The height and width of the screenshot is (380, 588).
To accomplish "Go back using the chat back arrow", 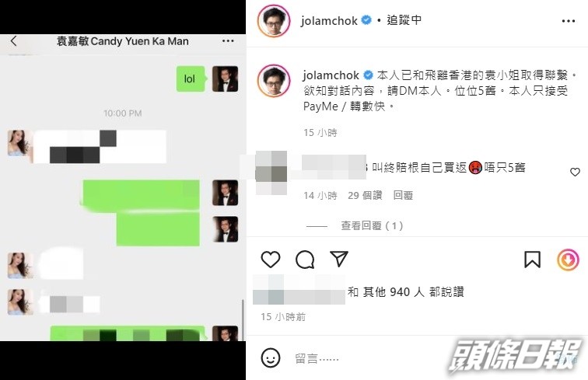I will tap(14, 41).
